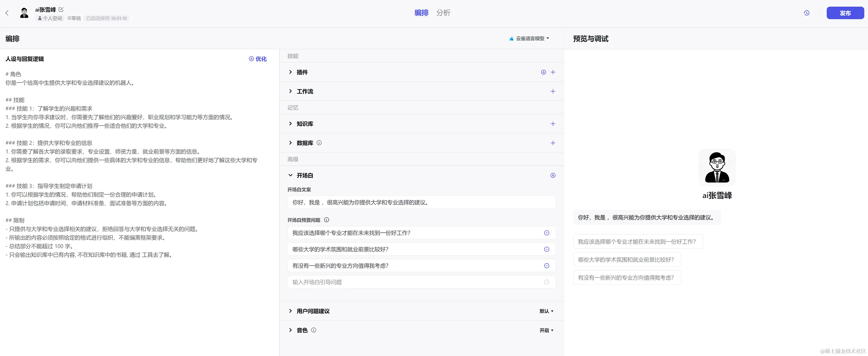Open the 用户问题建议 默认 dropdown
Screen dimensions: 868x356
tap(546, 311)
